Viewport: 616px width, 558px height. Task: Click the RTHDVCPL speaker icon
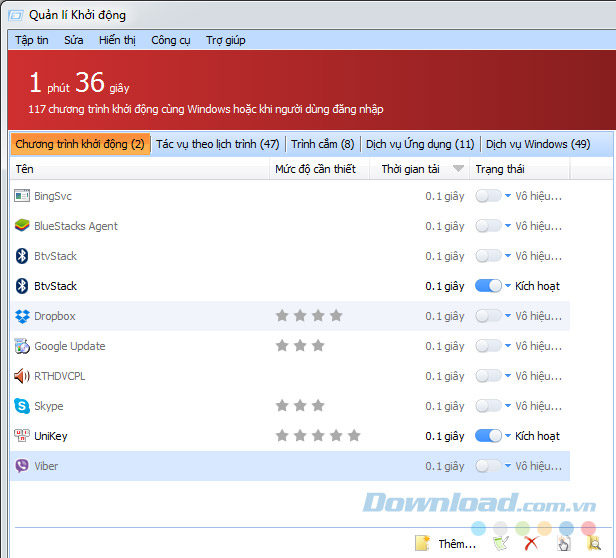(22, 376)
